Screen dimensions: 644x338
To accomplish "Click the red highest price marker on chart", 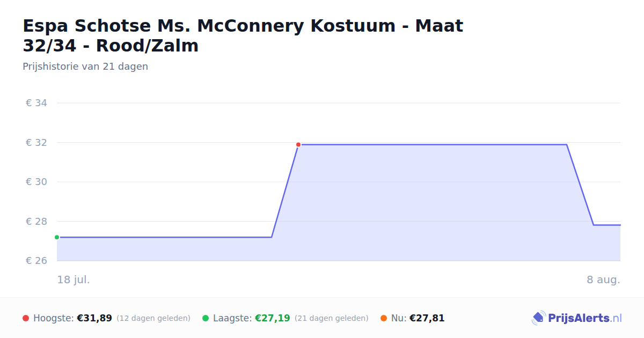I will [x=298, y=144].
